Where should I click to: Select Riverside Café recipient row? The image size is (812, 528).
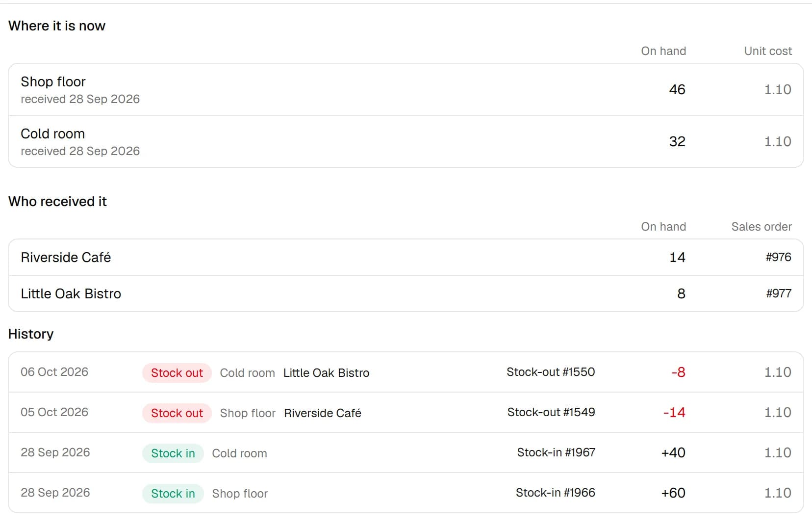(406, 257)
